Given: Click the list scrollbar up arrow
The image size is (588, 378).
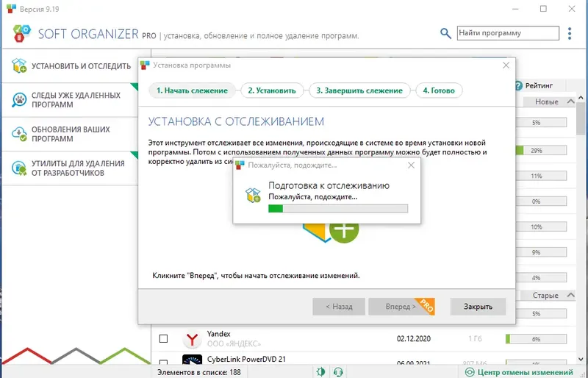Looking at the screenshot, I should pos(581,99).
